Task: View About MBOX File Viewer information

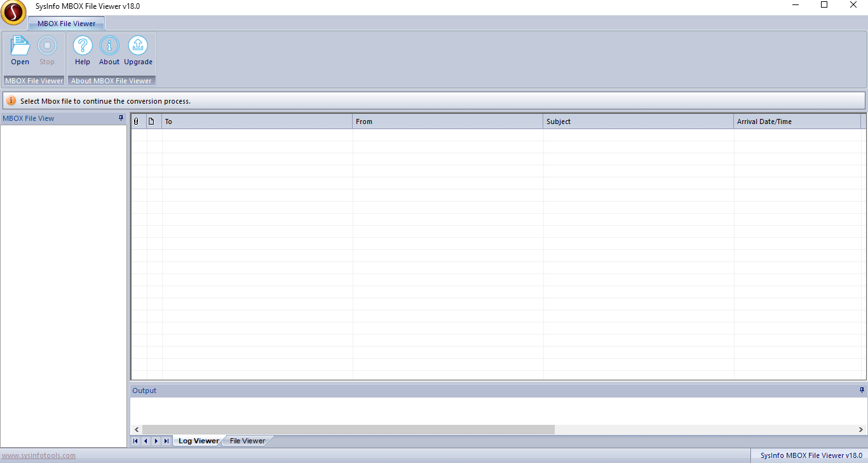Action: [x=109, y=50]
